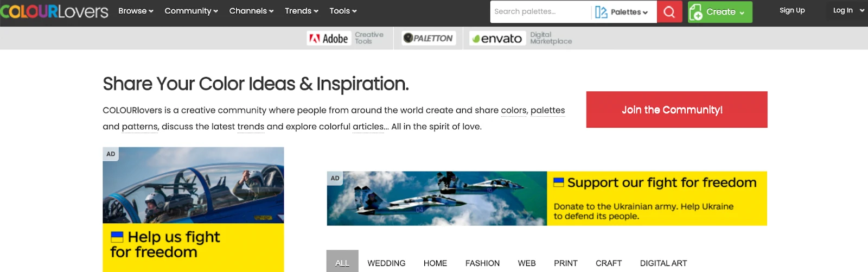868x272 pixels.
Task: Expand the Trends menu
Action: (x=302, y=11)
